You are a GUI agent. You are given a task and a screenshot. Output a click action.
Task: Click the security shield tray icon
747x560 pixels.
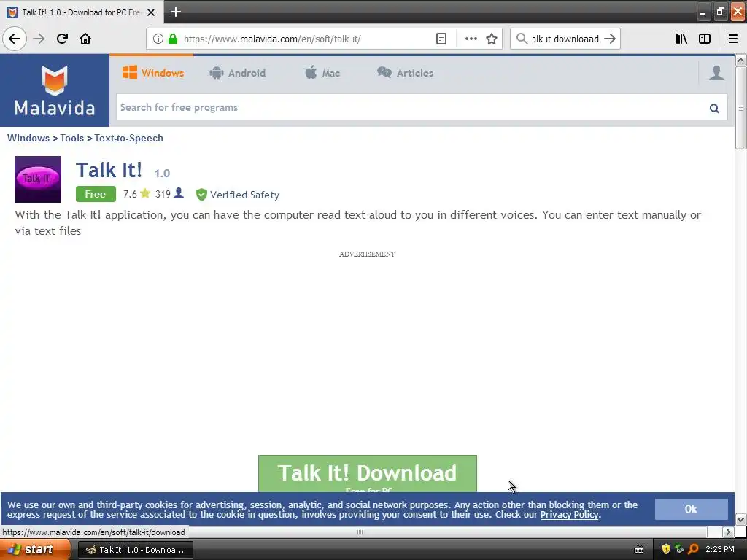tap(666, 549)
